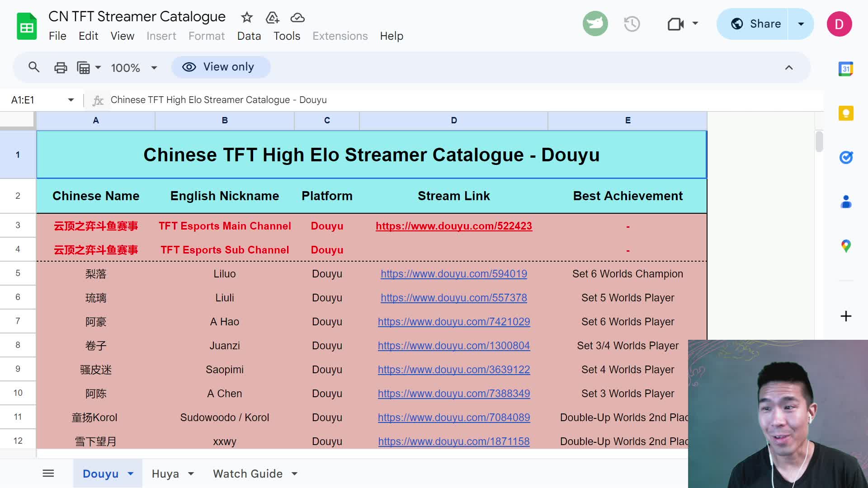Image resolution: width=868 pixels, height=488 pixels.
Task: Open the filter views dropdown arrow
Action: point(98,68)
